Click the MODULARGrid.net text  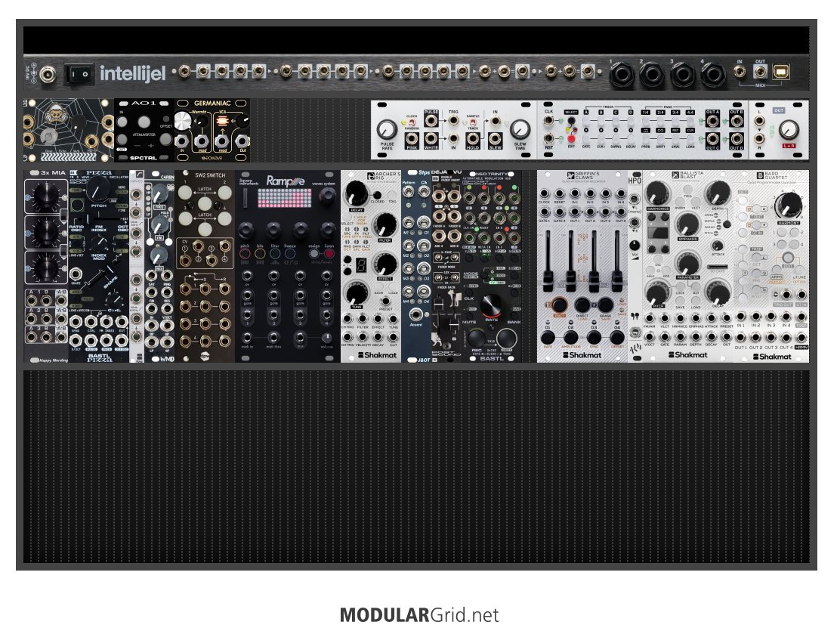coord(419,615)
